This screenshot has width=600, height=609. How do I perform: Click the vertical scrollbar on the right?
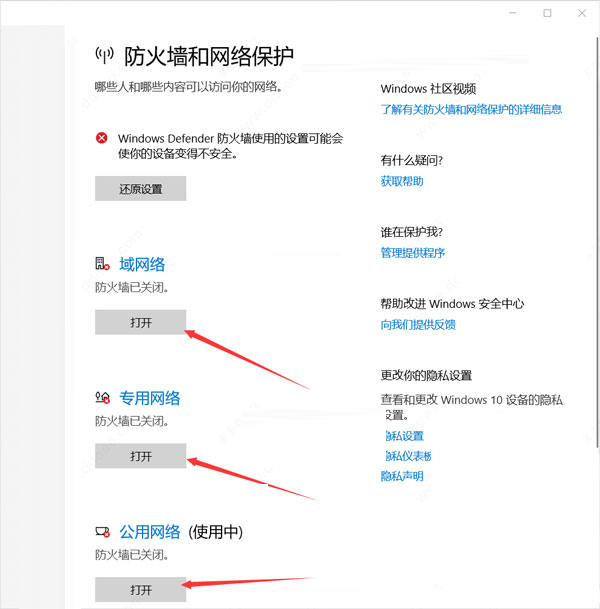click(597, 243)
